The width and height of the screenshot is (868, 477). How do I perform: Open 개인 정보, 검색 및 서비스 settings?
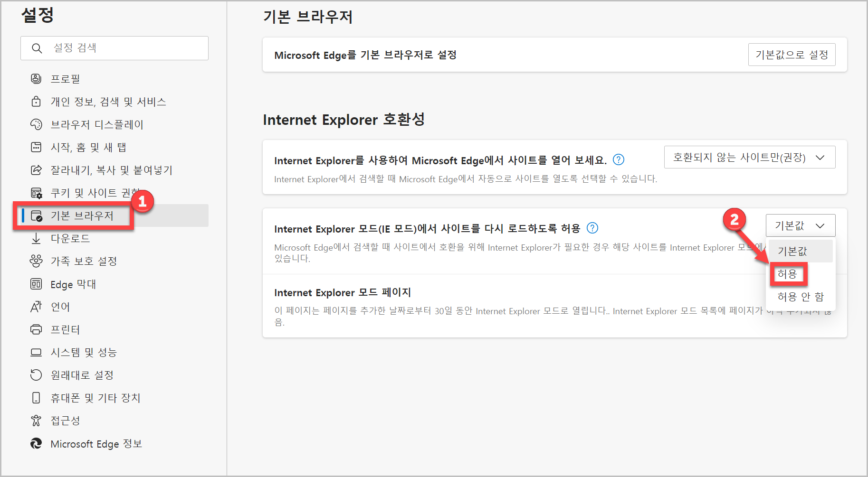click(114, 102)
